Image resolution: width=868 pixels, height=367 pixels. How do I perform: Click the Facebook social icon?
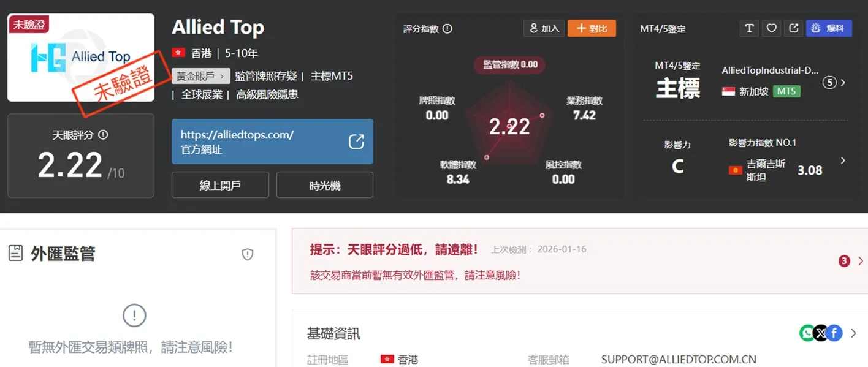pyautogui.click(x=834, y=333)
